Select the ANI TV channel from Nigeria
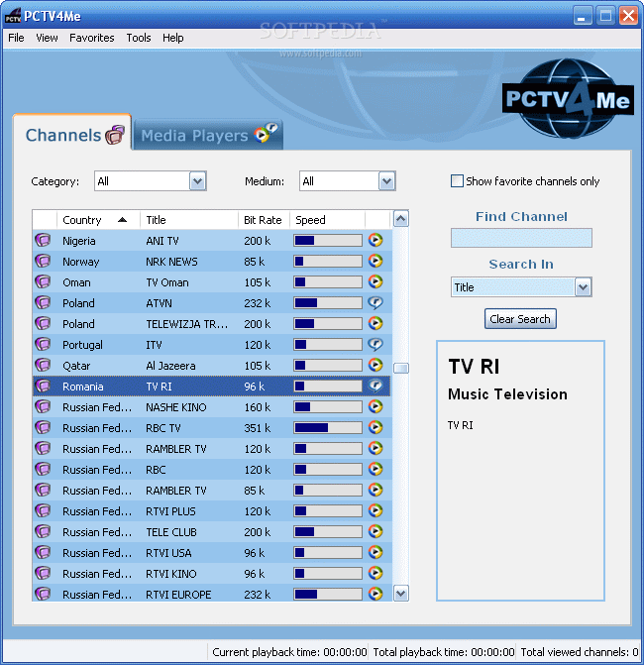 coord(212,241)
